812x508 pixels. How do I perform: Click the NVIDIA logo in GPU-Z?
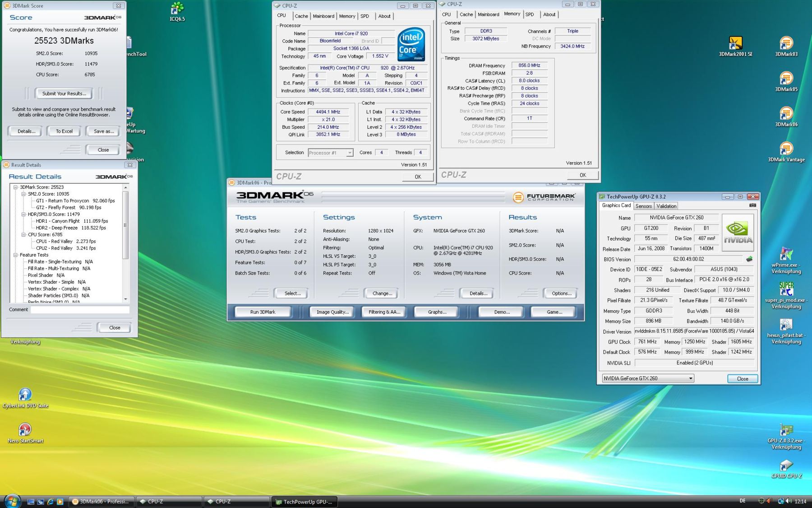tap(738, 232)
